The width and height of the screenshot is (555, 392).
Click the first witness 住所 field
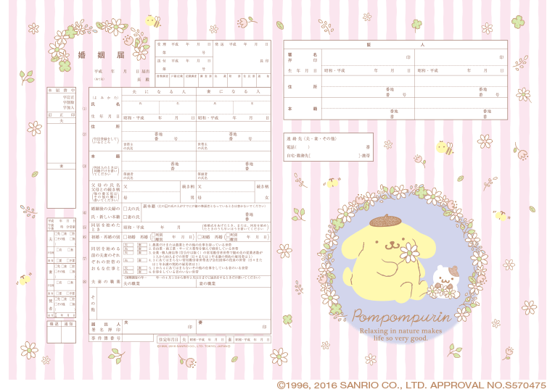tap(368, 87)
